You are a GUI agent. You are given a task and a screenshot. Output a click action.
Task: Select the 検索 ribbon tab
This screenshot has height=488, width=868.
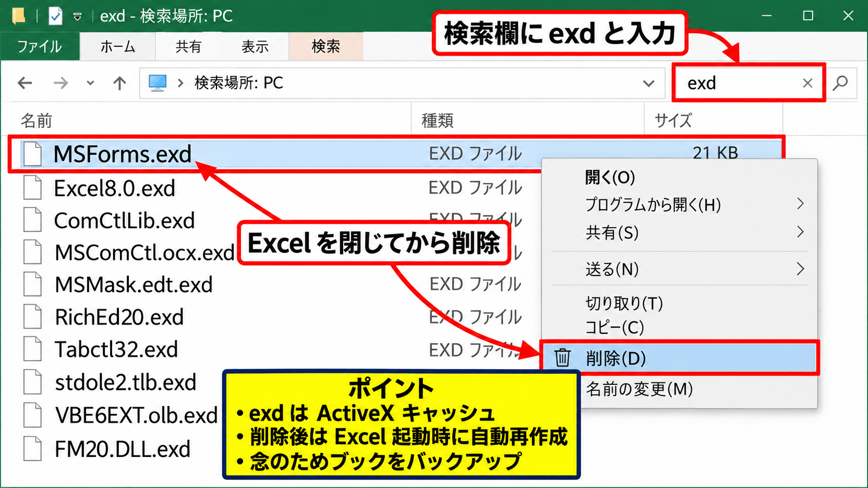[325, 46]
